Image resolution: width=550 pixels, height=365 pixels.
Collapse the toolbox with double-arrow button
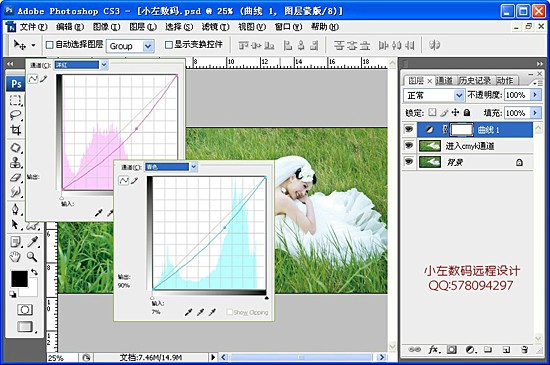pos(10,64)
